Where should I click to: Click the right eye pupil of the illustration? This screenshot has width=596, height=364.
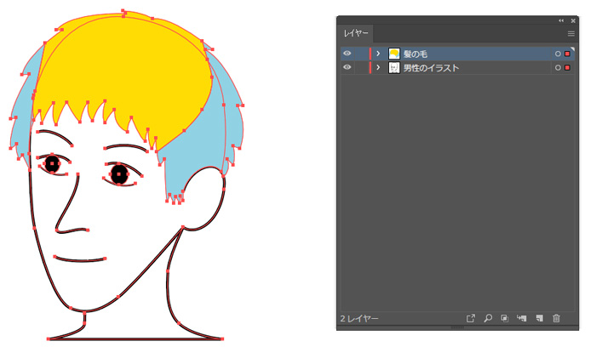pos(119,174)
